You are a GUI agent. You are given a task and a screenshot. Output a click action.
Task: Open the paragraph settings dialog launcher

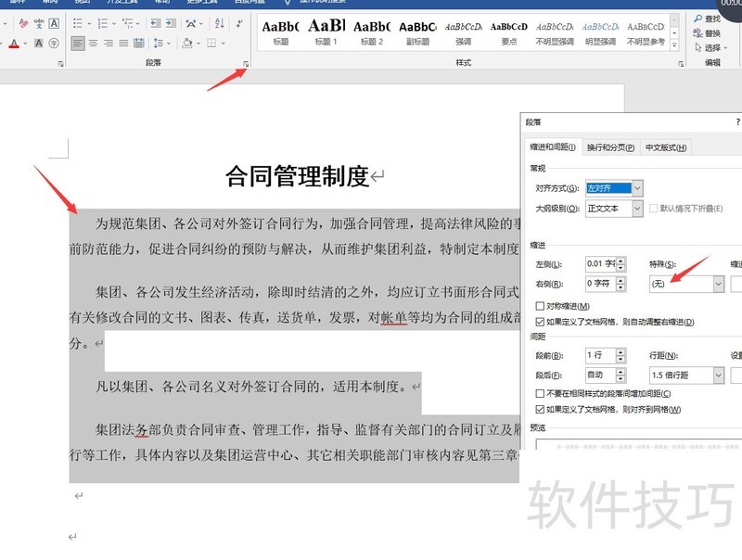[246, 64]
